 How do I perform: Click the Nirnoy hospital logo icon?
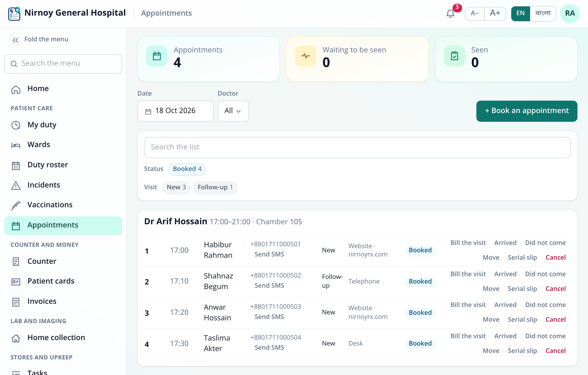tap(14, 14)
